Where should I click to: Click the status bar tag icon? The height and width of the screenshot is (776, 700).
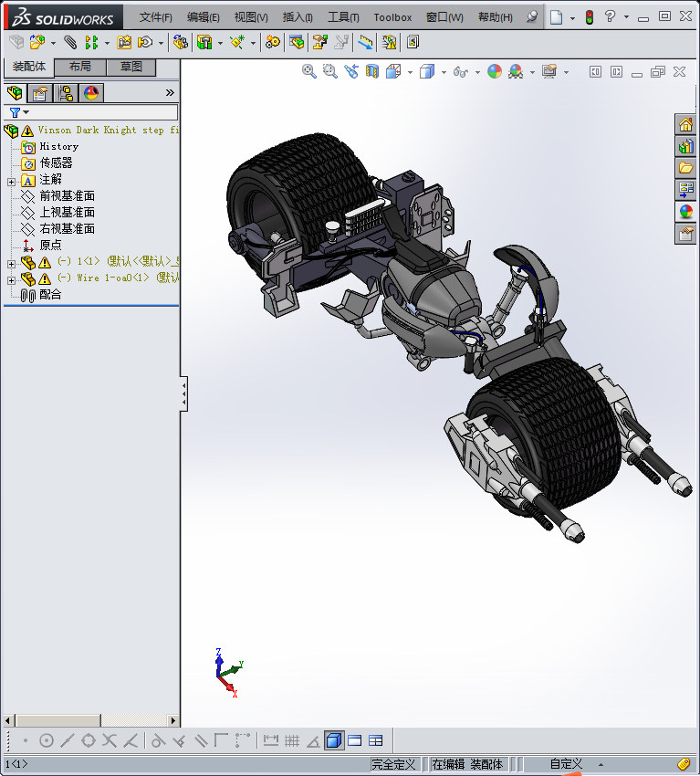pyautogui.click(x=684, y=763)
